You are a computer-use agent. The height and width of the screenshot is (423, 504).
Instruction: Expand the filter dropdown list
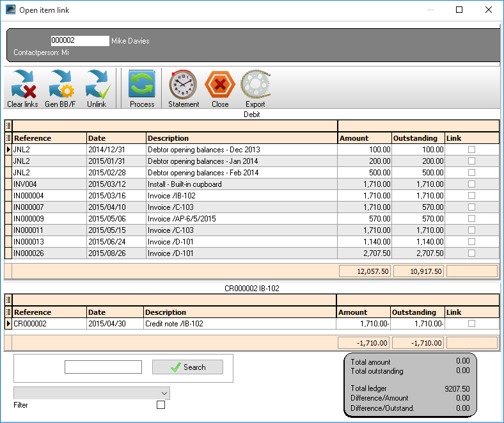pos(164,393)
